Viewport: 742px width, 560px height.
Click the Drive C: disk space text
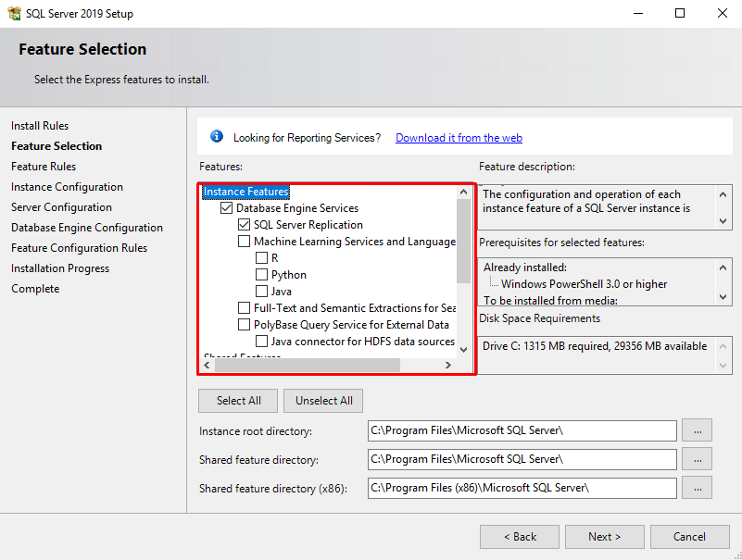point(595,346)
